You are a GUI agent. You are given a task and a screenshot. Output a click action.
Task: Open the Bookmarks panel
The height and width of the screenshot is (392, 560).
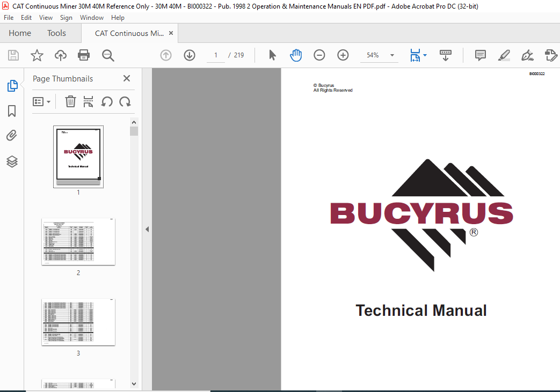12,111
